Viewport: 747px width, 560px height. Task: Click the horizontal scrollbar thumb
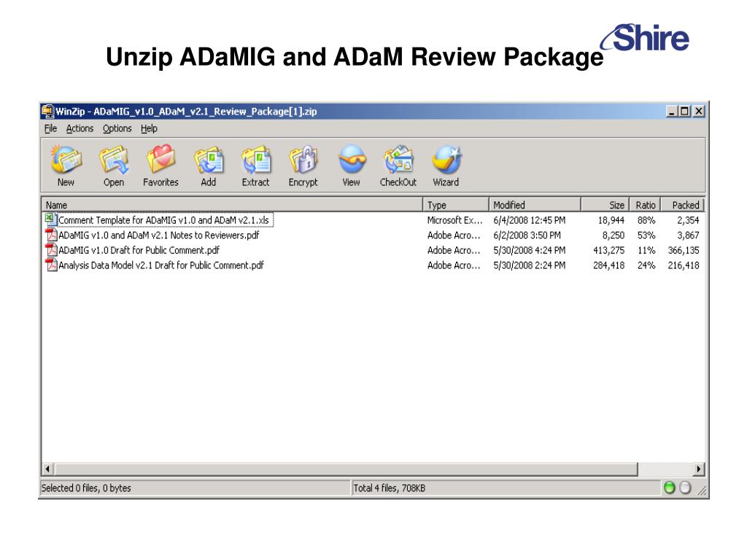coord(345,469)
